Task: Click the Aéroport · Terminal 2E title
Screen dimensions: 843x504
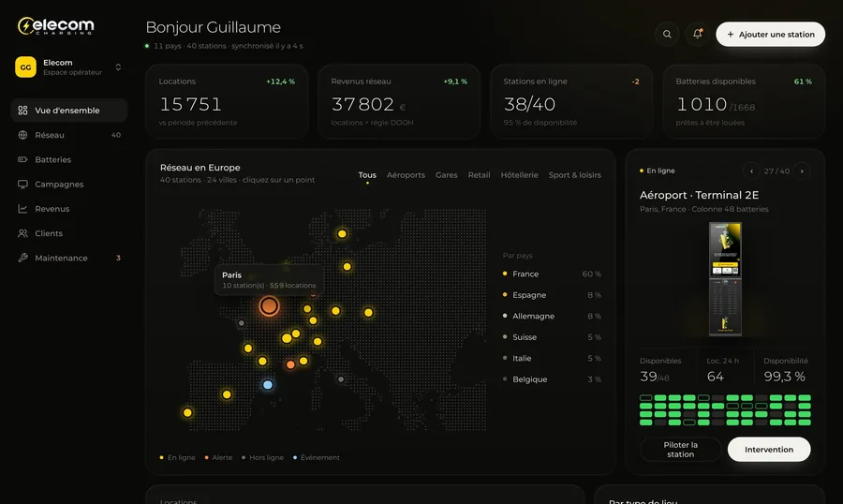Action: 699,195
